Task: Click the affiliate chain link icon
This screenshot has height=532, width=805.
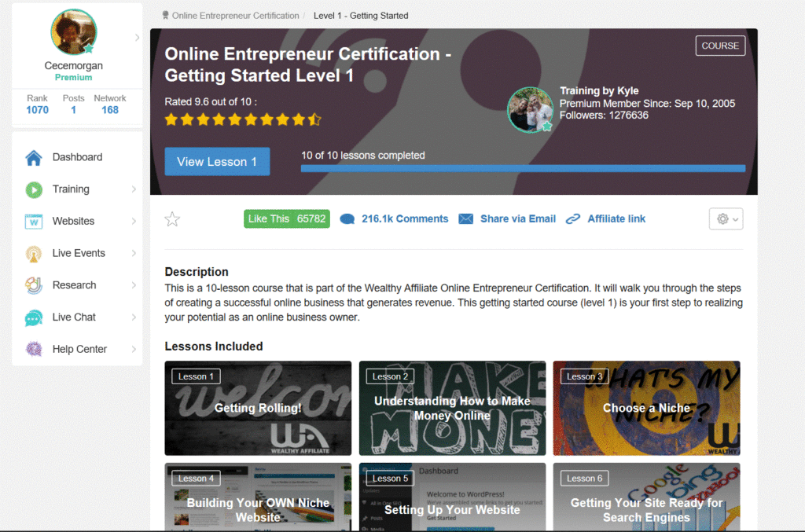Action: click(x=573, y=219)
